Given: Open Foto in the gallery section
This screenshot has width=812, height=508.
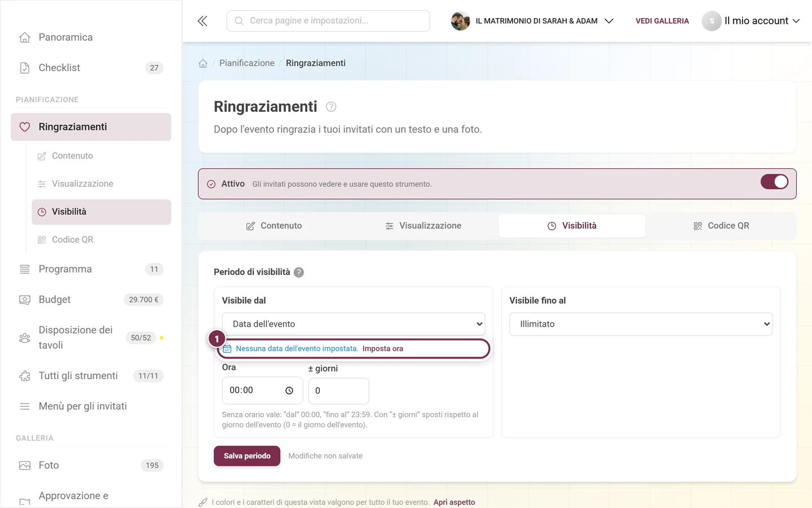Looking at the screenshot, I should tap(91, 465).
